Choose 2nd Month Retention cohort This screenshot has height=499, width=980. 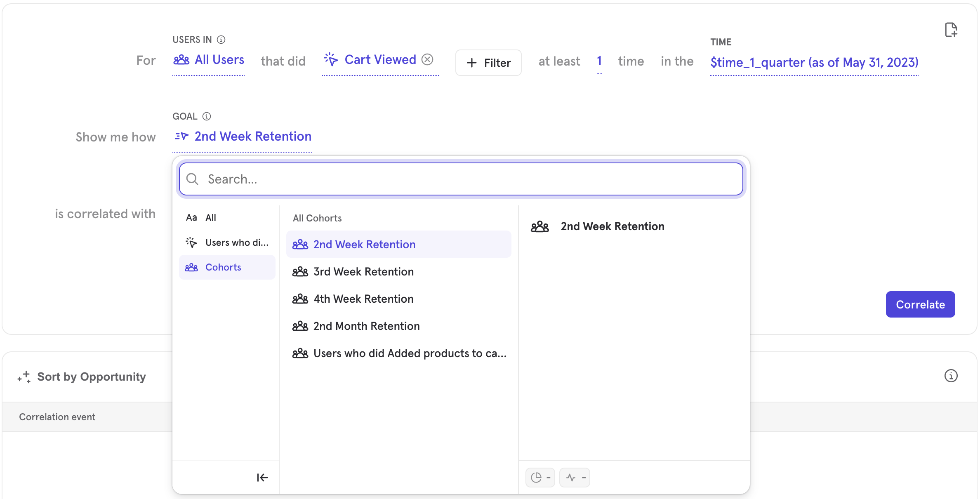(x=399, y=326)
